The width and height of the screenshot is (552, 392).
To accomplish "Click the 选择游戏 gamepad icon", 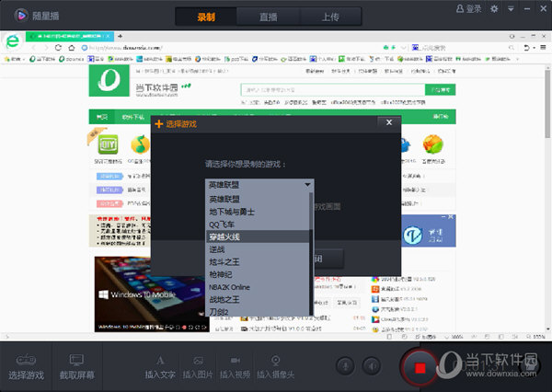I will pyautogui.click(x=25, y=360).
